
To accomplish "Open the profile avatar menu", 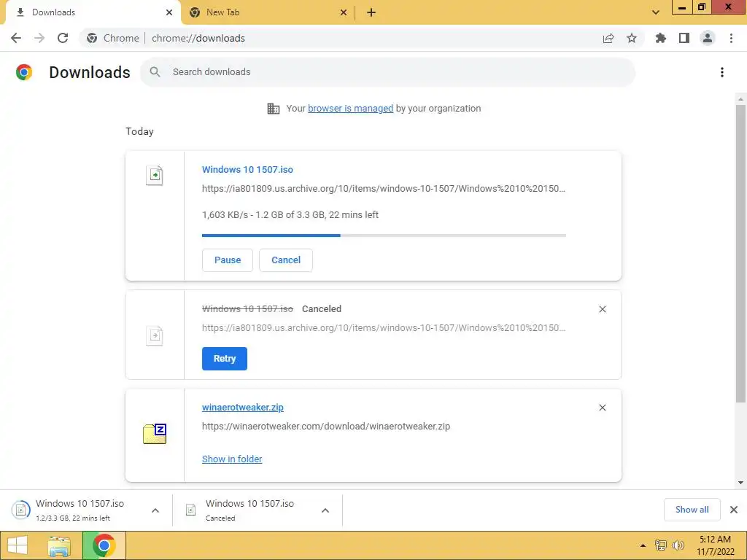I will (x=708, y=38).
